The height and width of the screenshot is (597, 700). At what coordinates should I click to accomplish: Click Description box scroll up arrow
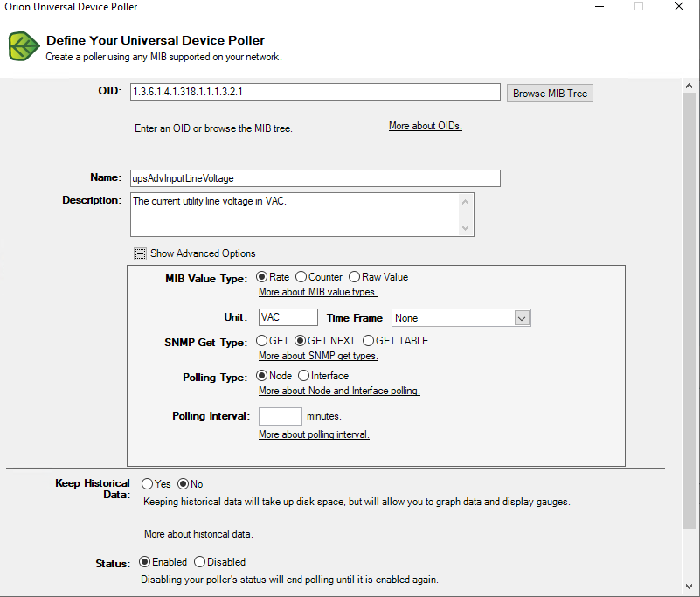point(465,202)
